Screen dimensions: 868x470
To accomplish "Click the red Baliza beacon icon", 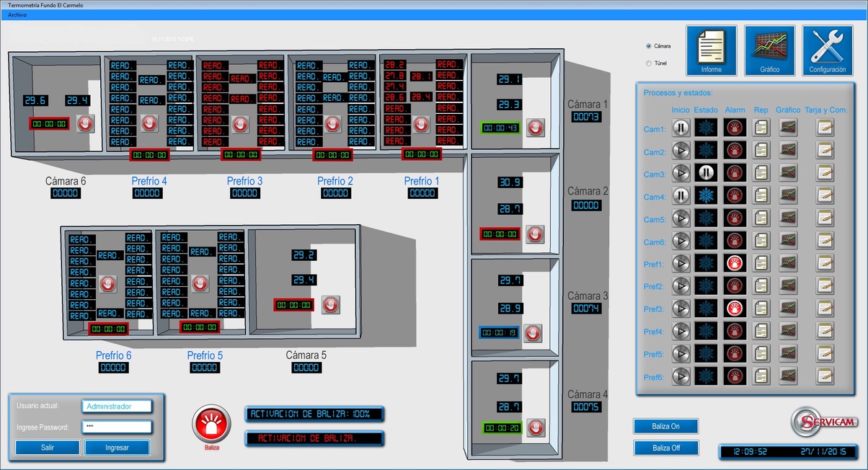I will click(x=211, y=423).
